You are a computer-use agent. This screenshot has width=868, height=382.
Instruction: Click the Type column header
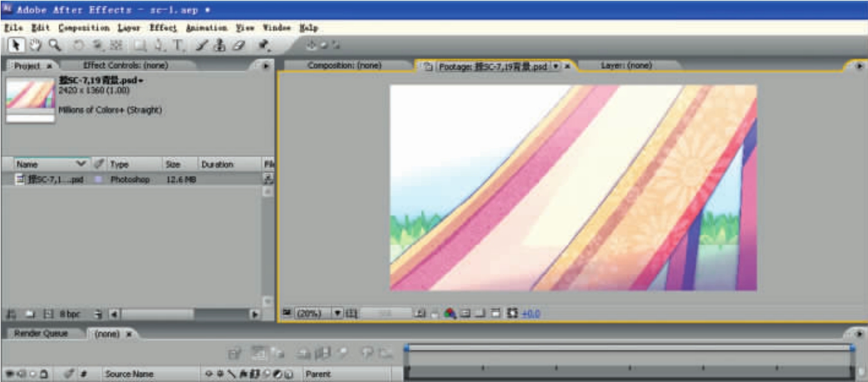tap(133, 165)
